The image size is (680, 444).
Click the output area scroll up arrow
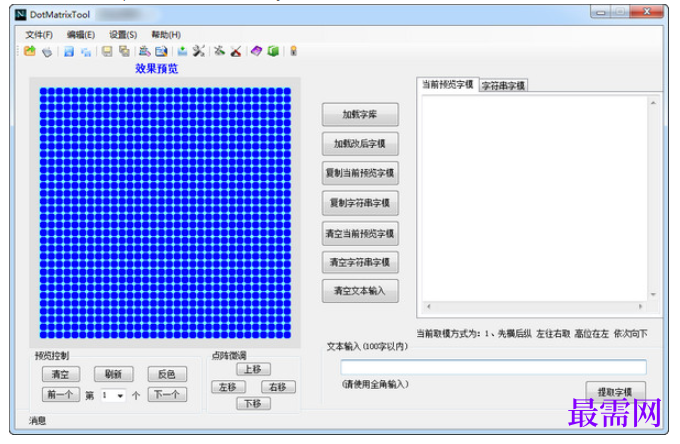point(653,103)
